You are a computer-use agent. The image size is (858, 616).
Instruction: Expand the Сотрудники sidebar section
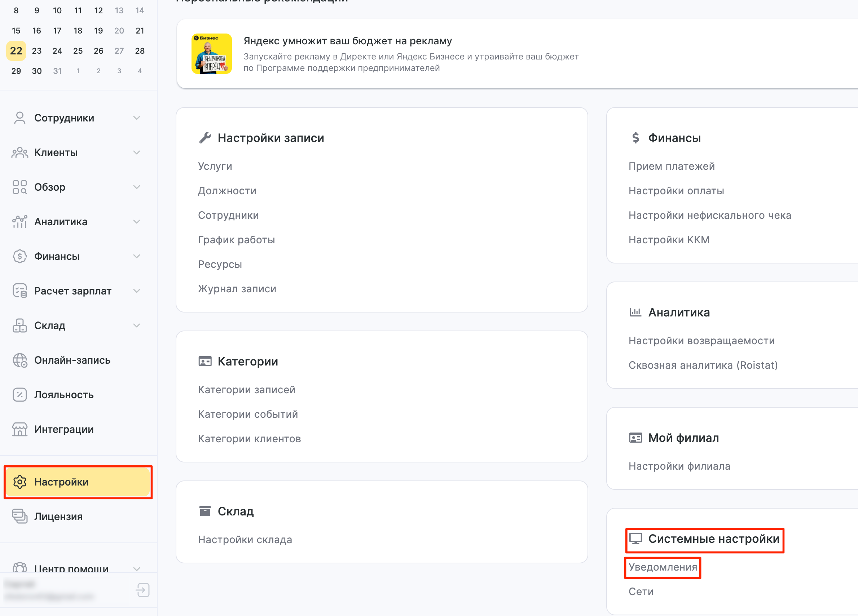click(x=137, y=118)
